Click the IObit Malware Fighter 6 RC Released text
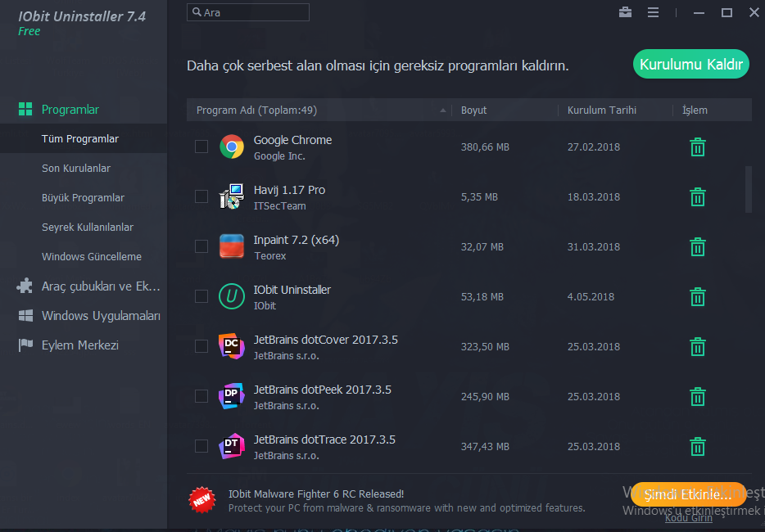 (x=316, y=494)
